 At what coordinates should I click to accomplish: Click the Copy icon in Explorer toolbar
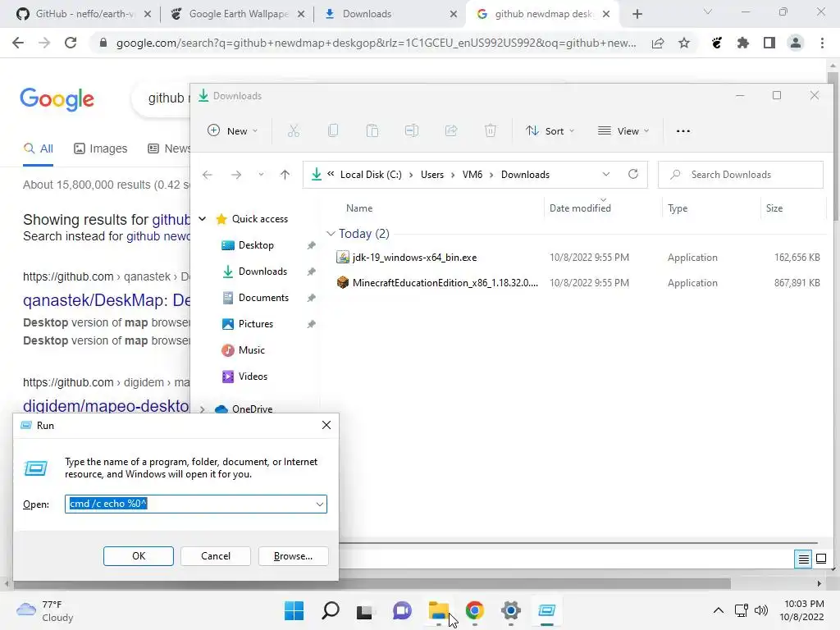coord(333,130)
